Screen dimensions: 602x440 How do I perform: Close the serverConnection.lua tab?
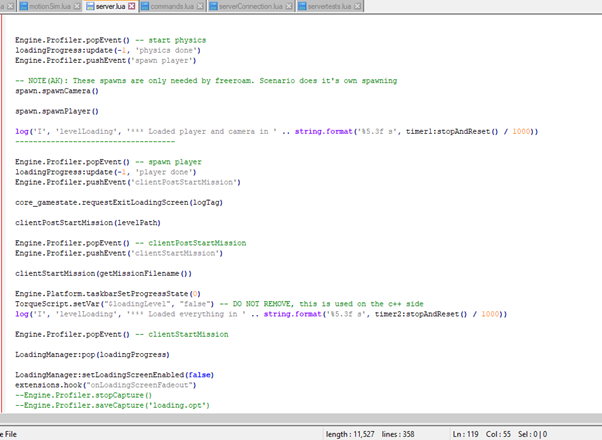pos(289,6)
